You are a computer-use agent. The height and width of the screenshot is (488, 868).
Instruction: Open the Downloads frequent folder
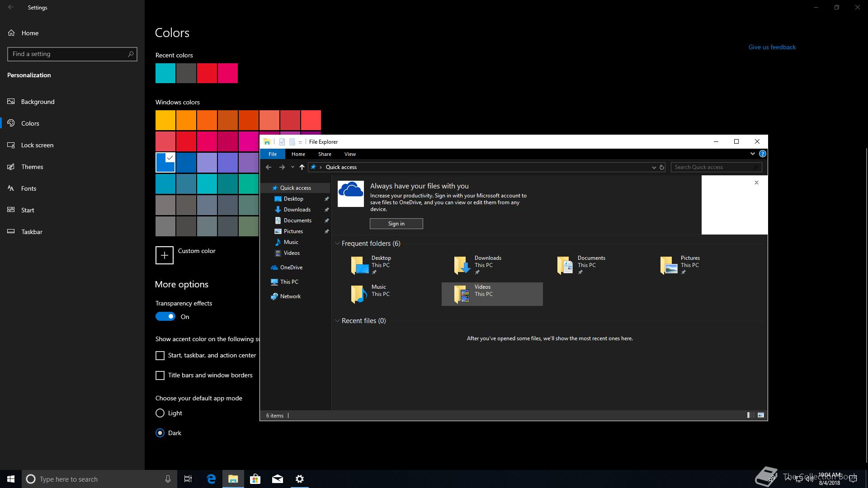point(492,265)
